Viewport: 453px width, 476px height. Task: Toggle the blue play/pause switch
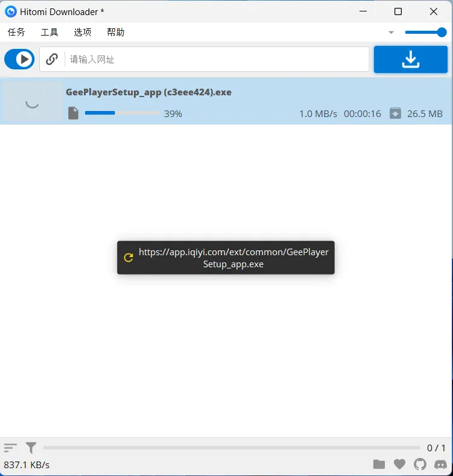19,59
